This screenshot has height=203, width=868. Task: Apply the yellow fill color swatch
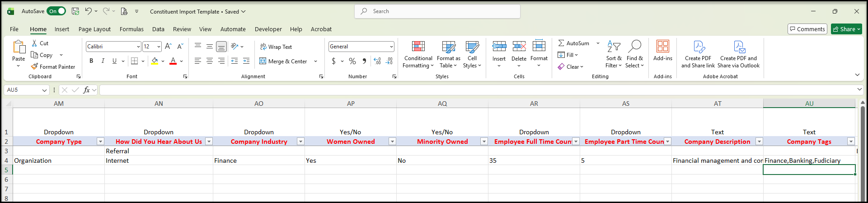[x=155, y=61]
